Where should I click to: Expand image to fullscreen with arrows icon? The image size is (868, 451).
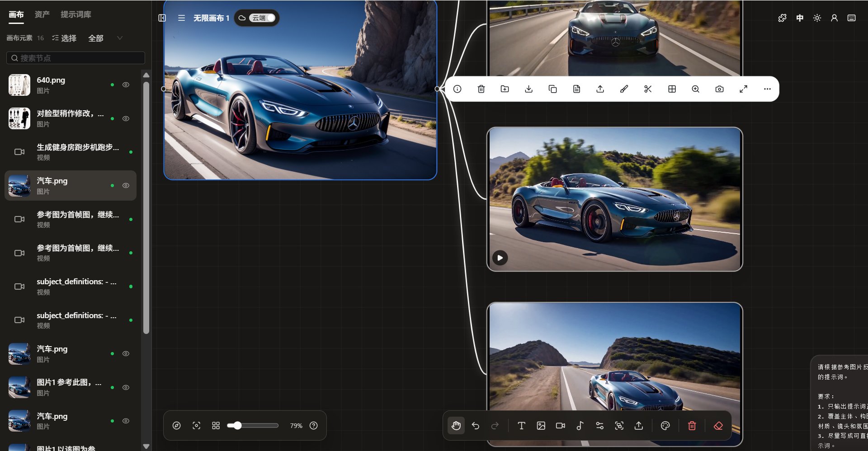tap(743, 89)
